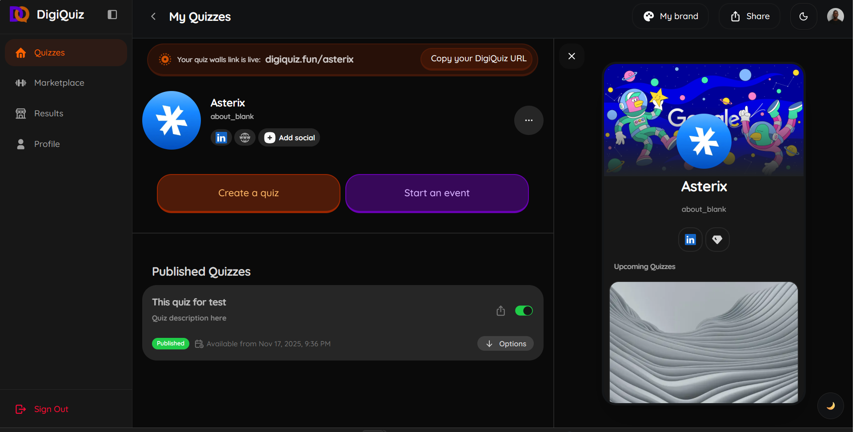
Task: Click the Create a quiz button
Action: 248,193
